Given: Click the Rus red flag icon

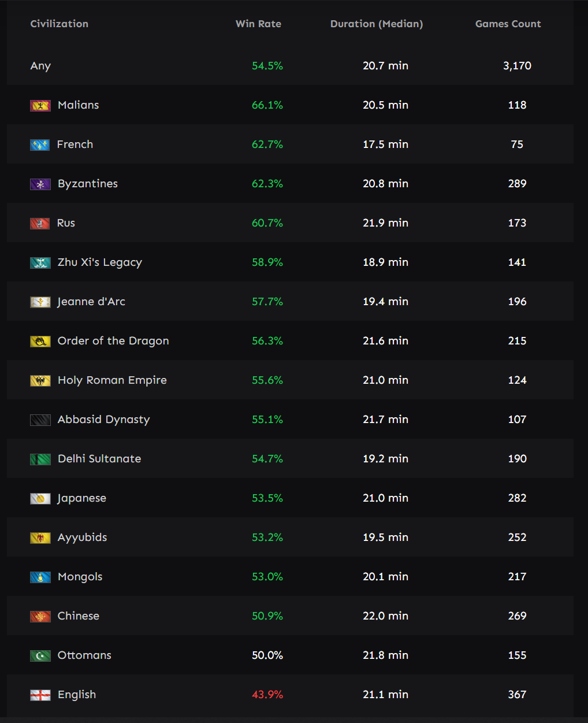Looking at the screenshot, I should (40, 223).
